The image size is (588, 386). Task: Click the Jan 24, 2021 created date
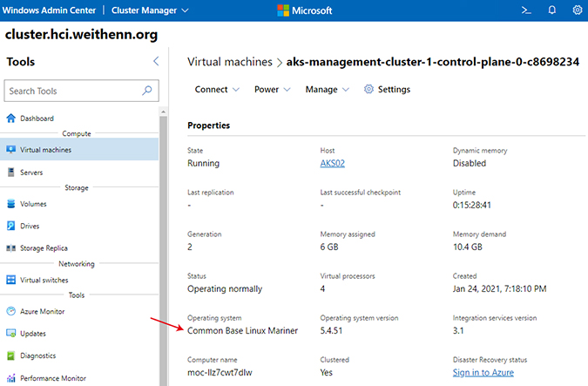499,288
